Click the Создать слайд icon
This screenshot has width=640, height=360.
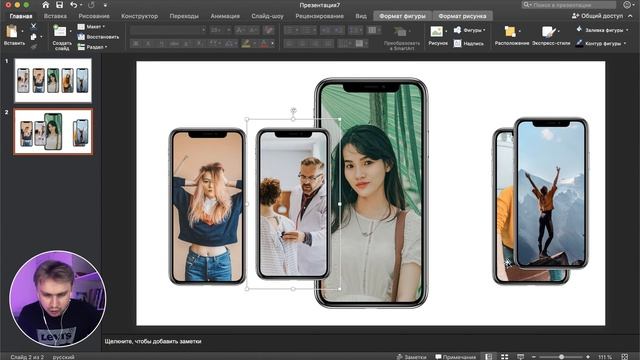[x=60, y=31]
